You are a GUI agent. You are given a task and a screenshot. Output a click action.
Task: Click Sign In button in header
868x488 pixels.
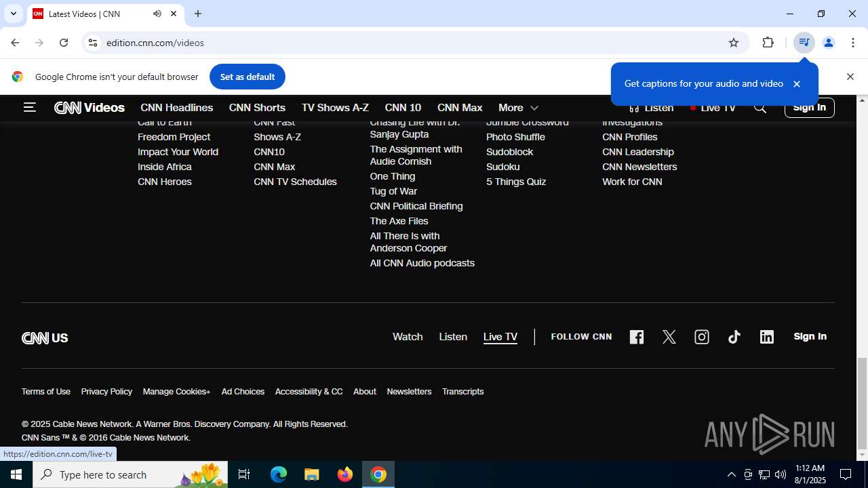(x=809, y=107)
